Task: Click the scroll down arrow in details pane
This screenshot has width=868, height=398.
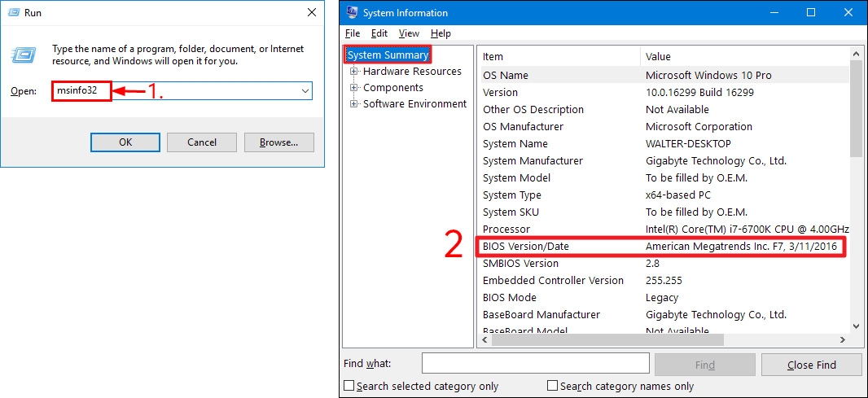Action: pyautogui.click(x=856, y=328)
